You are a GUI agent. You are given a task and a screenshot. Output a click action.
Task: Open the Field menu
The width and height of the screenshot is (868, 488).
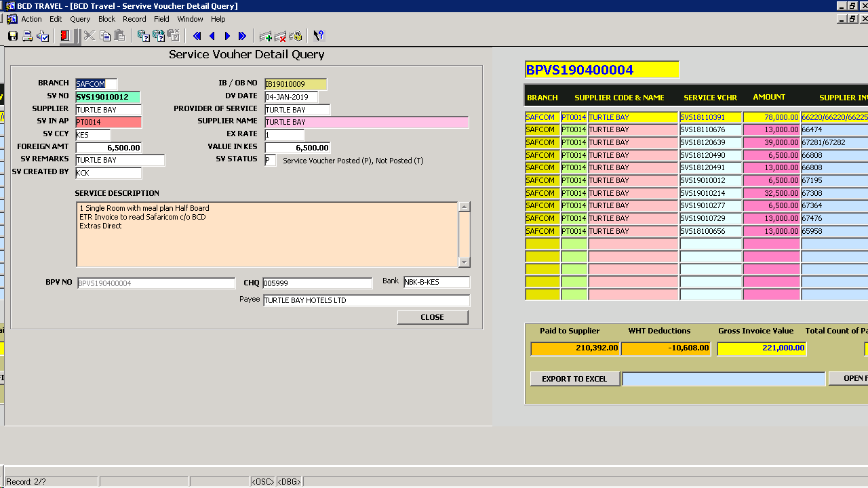[x=161, y=19]
